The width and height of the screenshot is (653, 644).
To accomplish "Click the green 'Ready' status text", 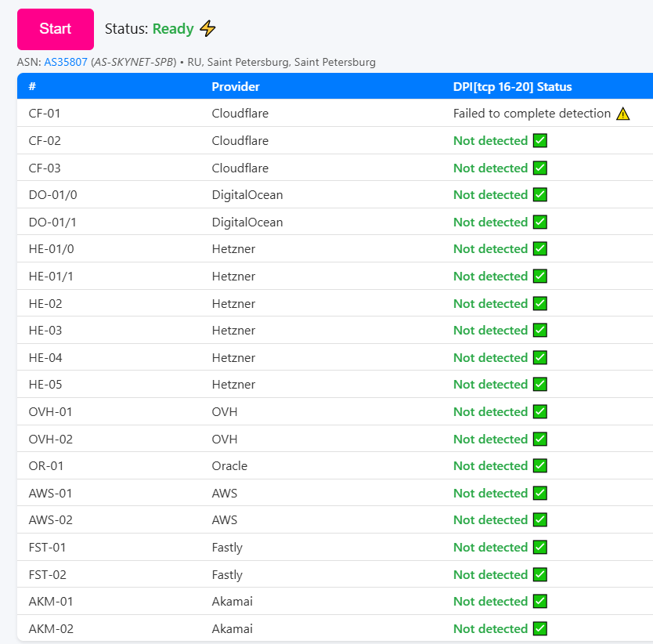I will pos(173,29).
